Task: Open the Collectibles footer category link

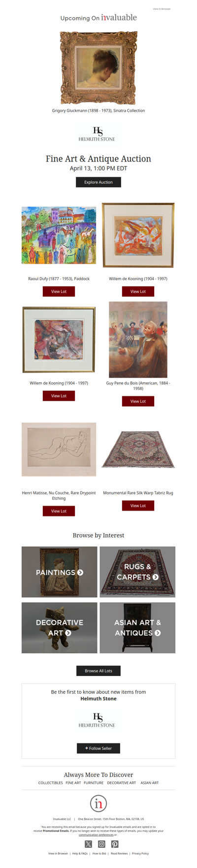Action: pyautogui.click(x=51, y=783)
